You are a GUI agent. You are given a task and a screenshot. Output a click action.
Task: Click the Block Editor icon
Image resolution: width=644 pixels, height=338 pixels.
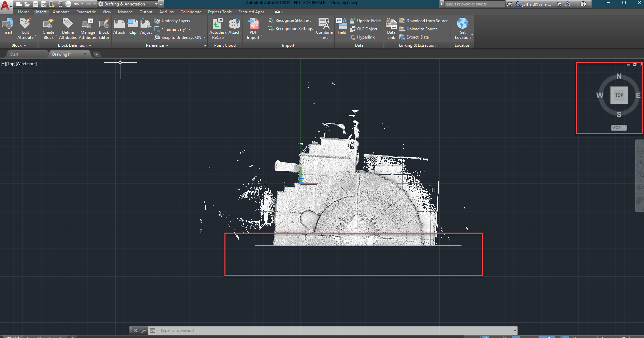[x=104, y=24]
